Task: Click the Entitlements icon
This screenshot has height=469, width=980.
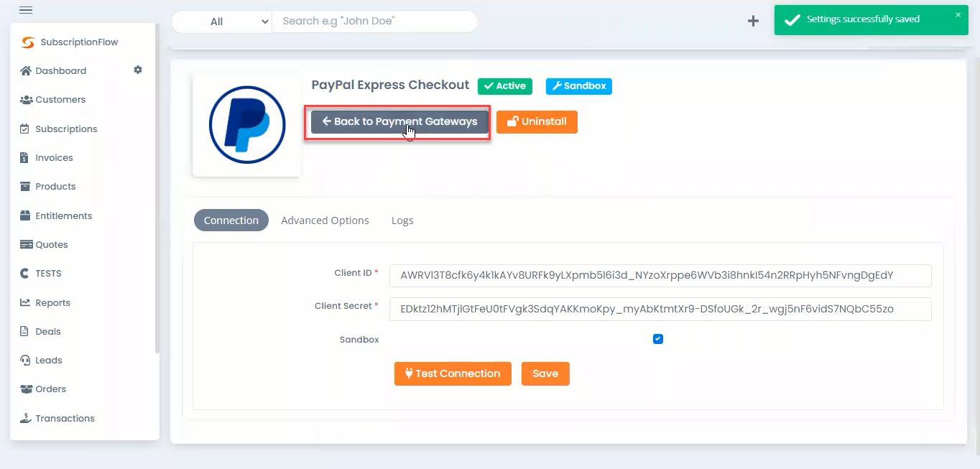Action: 25,215
